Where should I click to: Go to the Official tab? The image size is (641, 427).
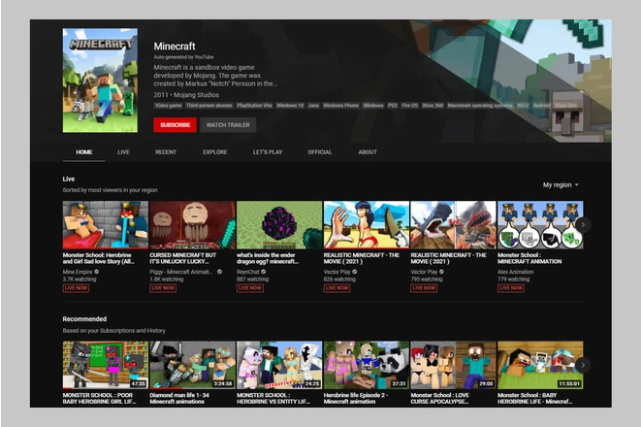tap(319, 152)
